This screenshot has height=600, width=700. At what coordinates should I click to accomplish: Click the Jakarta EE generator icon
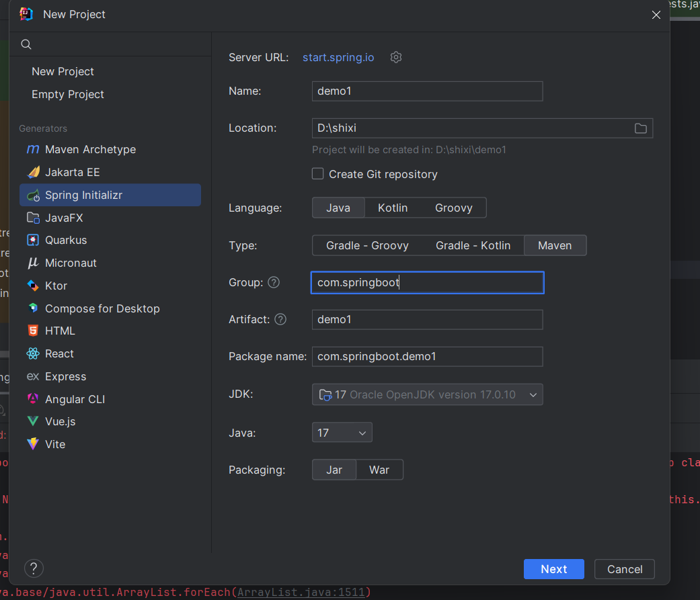point(33,172)
